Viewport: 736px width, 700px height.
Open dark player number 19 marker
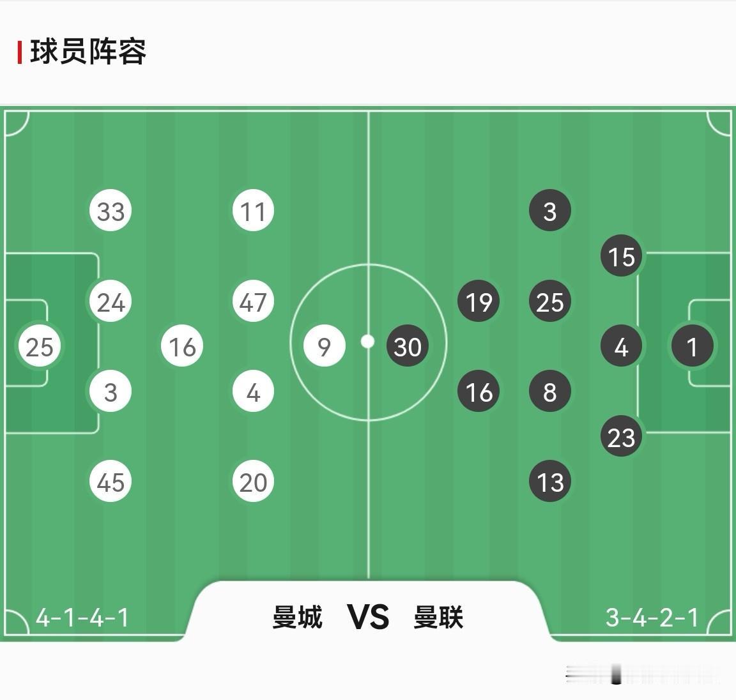[479, 301]
